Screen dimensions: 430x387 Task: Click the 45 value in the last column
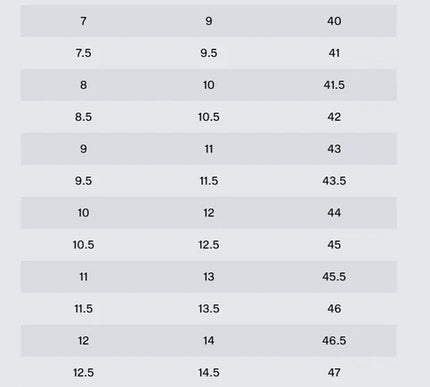tap(334, 245)
